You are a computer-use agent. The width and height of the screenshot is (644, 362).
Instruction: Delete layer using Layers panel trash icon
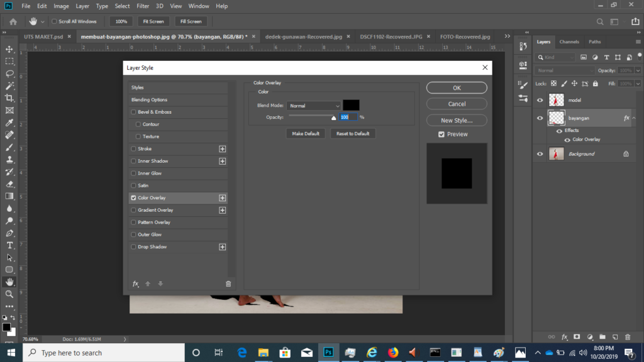pyautogui.click(x=628, y=337)
